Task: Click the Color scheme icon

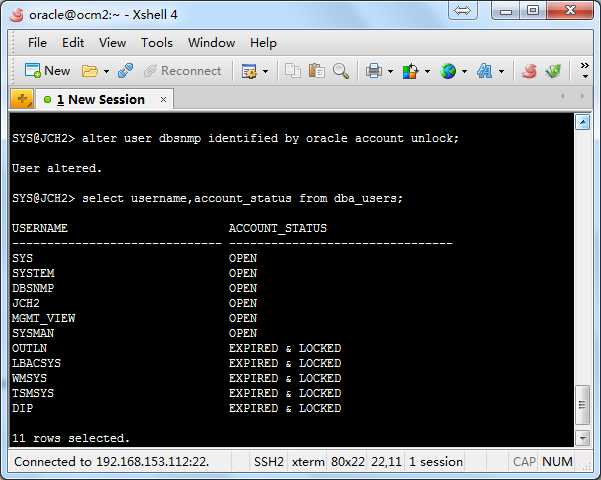Action: click(x=410, y=71)
